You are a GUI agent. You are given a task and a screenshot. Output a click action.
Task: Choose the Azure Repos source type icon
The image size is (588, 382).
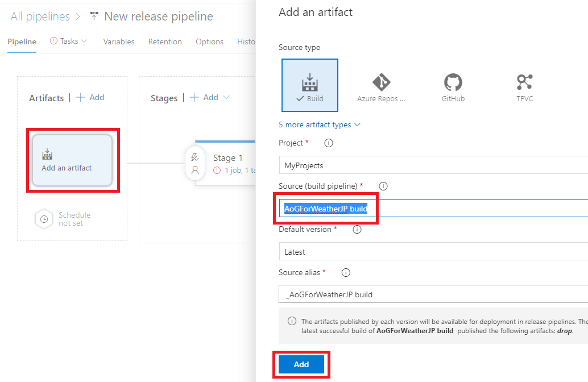tap(381, 82)
